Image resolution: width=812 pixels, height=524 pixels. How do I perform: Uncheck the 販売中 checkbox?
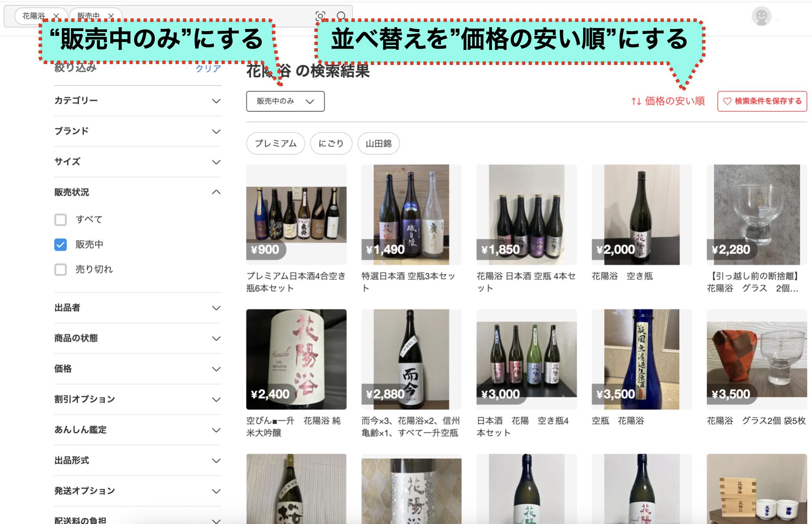61,244
